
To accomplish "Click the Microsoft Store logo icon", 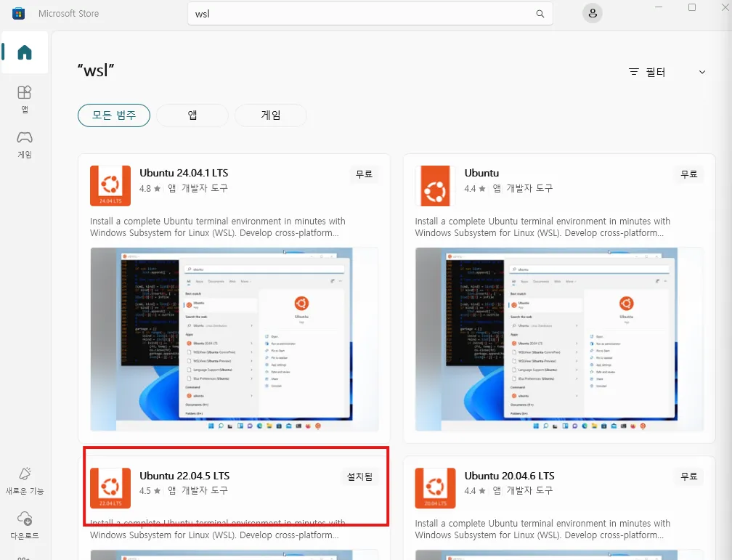I will (x=19, y=14).
